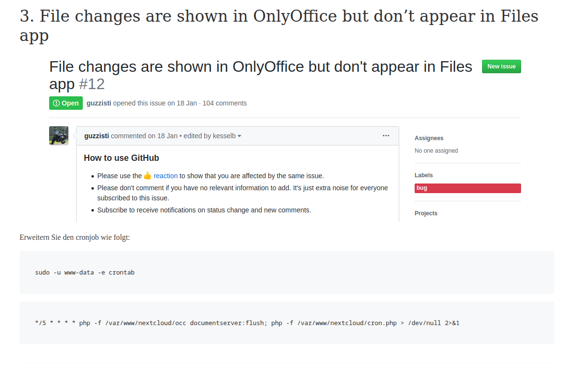Click the 'How to use GitHub' heading
Viewport: 588px width, 367px height.
[121, 158]
